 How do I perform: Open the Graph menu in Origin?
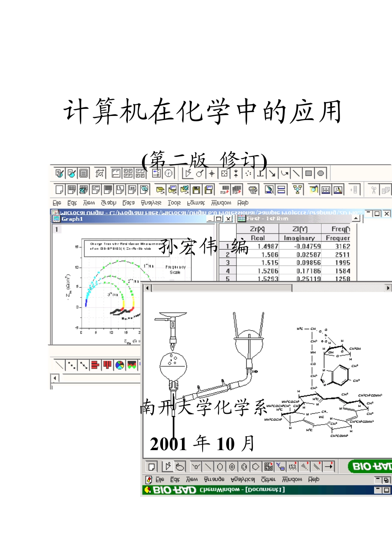coord(109,203)
